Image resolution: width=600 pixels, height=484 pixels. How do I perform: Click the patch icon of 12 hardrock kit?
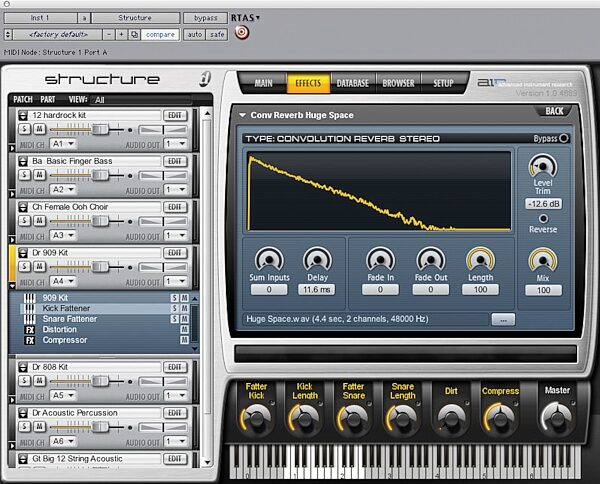(x=23, y=115)
